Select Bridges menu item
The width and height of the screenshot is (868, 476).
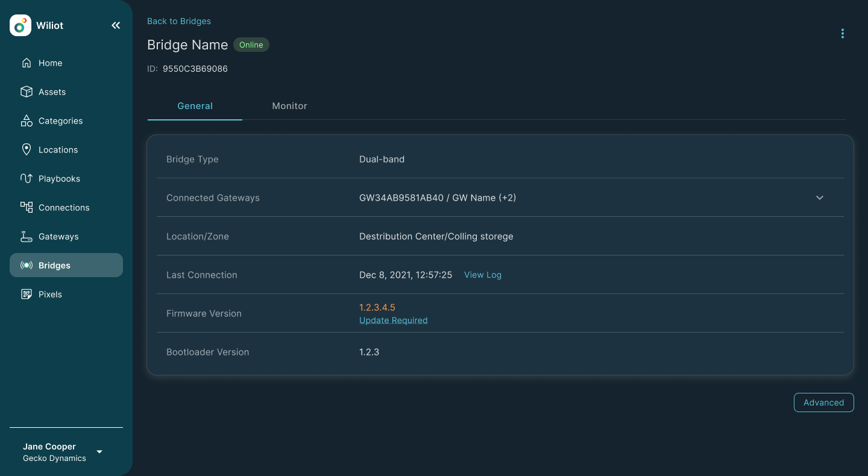(66, 265)
